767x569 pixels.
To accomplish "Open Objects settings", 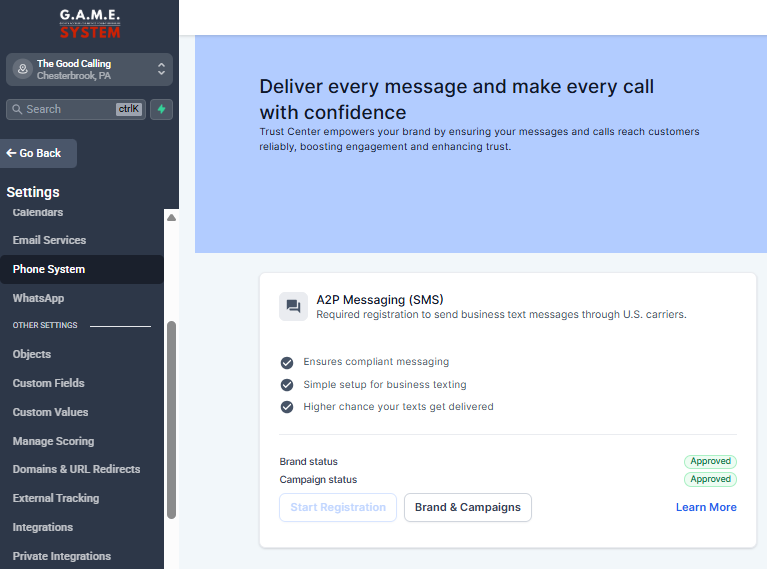I will (x=32, y=354).
